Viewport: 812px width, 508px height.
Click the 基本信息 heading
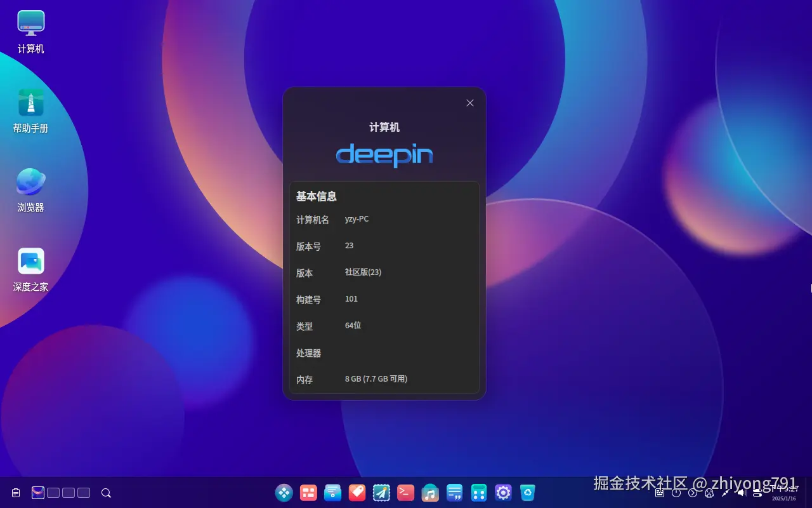[317, 196]
